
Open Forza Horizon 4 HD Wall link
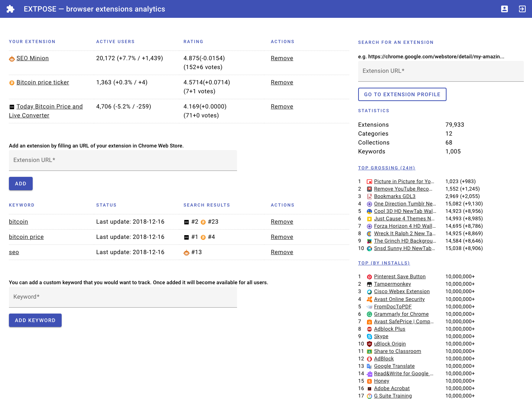click(405, 226)
